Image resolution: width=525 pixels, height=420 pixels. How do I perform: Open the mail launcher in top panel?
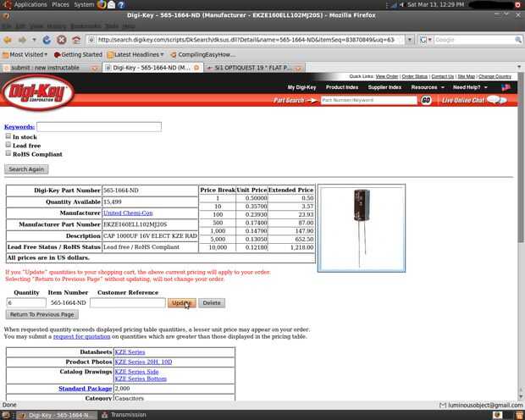(112, 5)
